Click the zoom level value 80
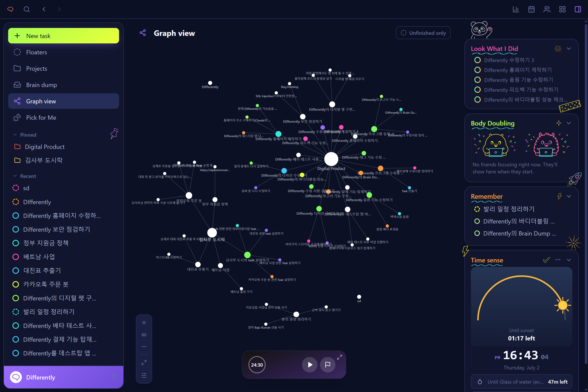The width and height of the screenshot is (588, 392). 144,335
